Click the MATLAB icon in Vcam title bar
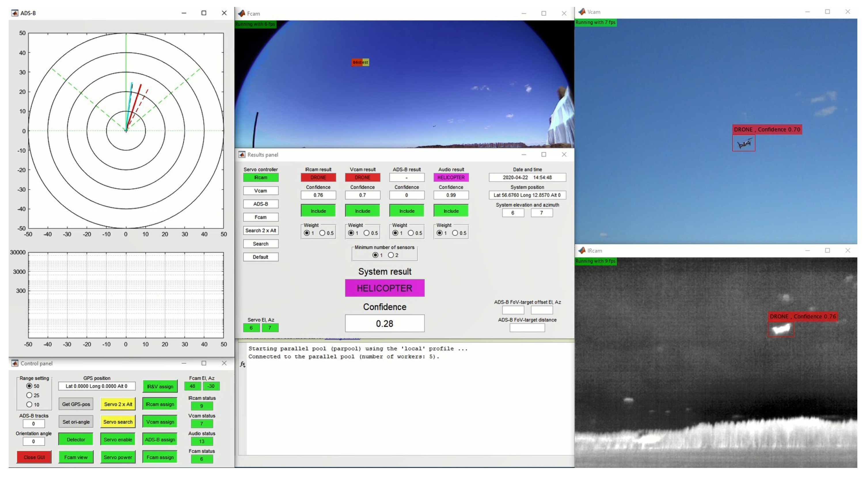Viewport: 868px width, 478px height. point(582,12)
